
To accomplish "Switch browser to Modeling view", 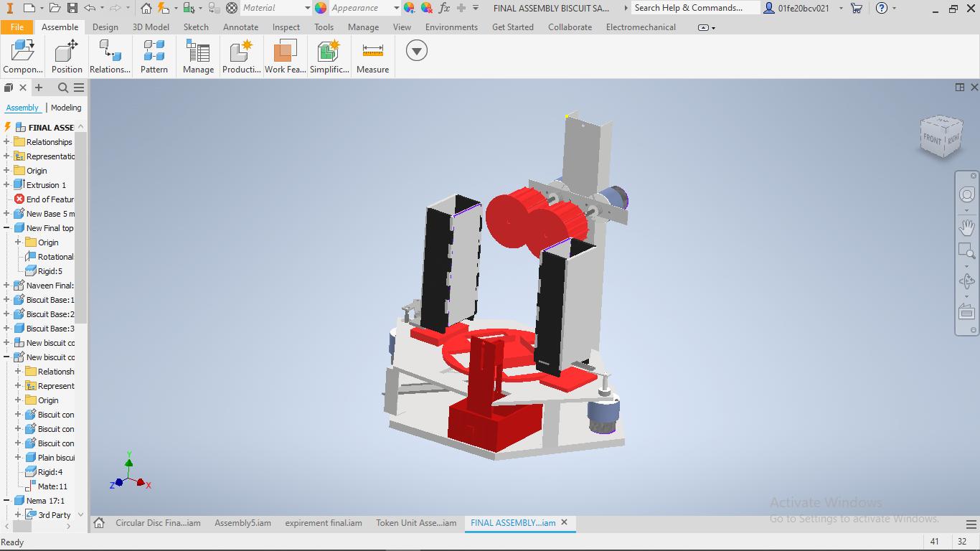I will pyautogui.click(x=66, y=108).
